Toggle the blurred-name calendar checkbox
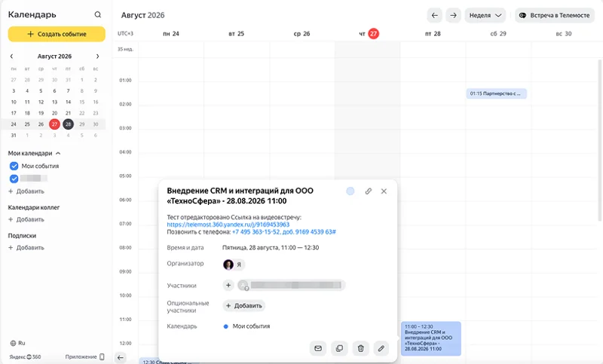 (14, 179)
